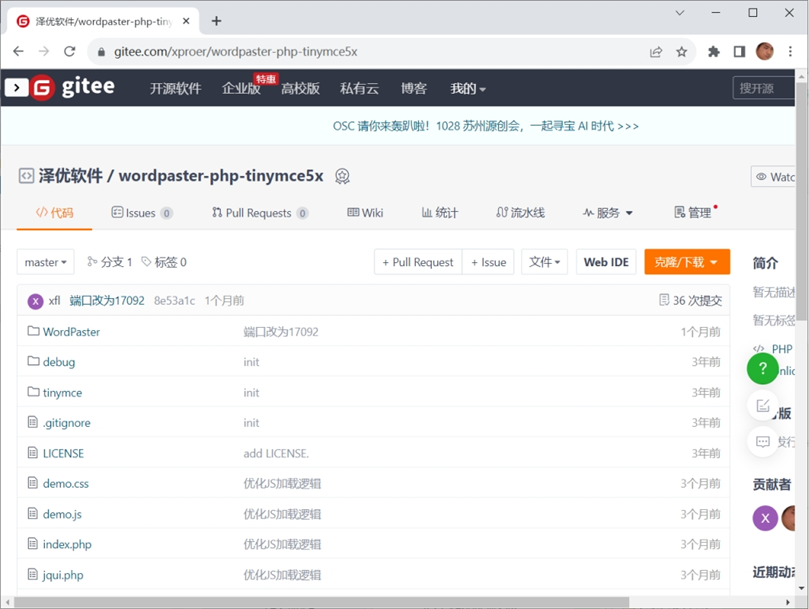The width and height of the screenshot is (809, 609).
Task: Click the Gitee logo in the header
Action: (x=73, y=88)
